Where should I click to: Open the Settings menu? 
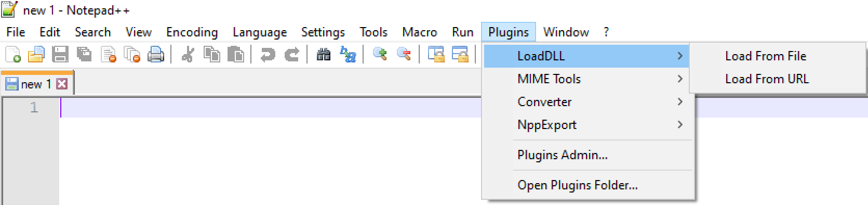point(323,32)
